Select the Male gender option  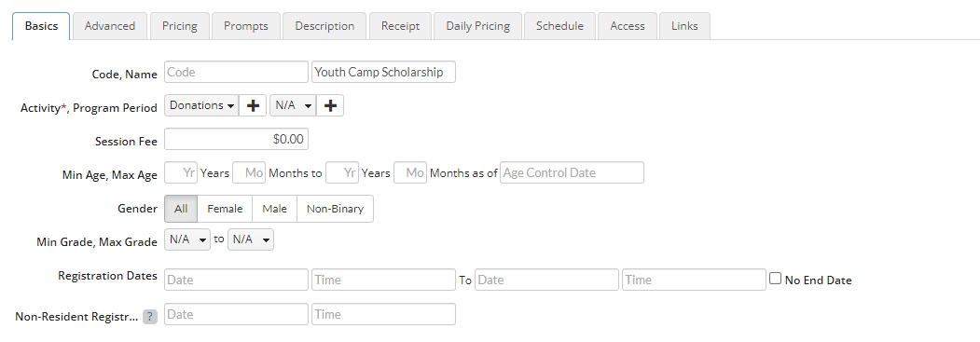(274, 209)
